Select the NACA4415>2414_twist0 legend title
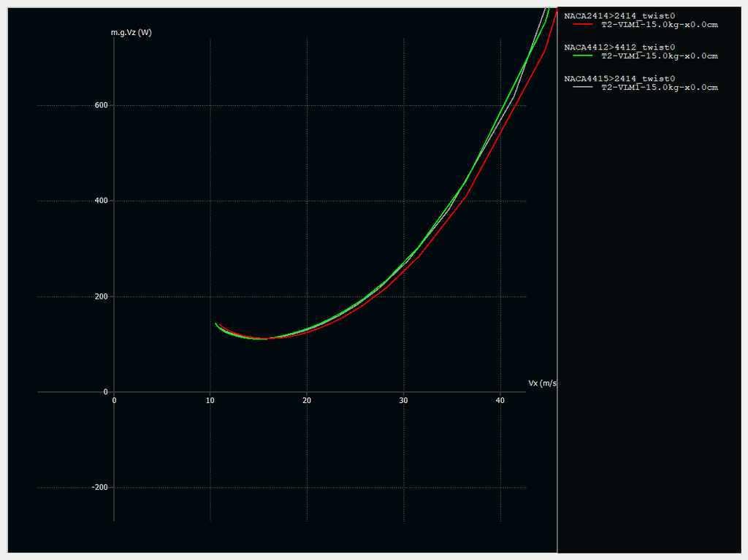Screen dimensions: 748x560 [619, 79]
